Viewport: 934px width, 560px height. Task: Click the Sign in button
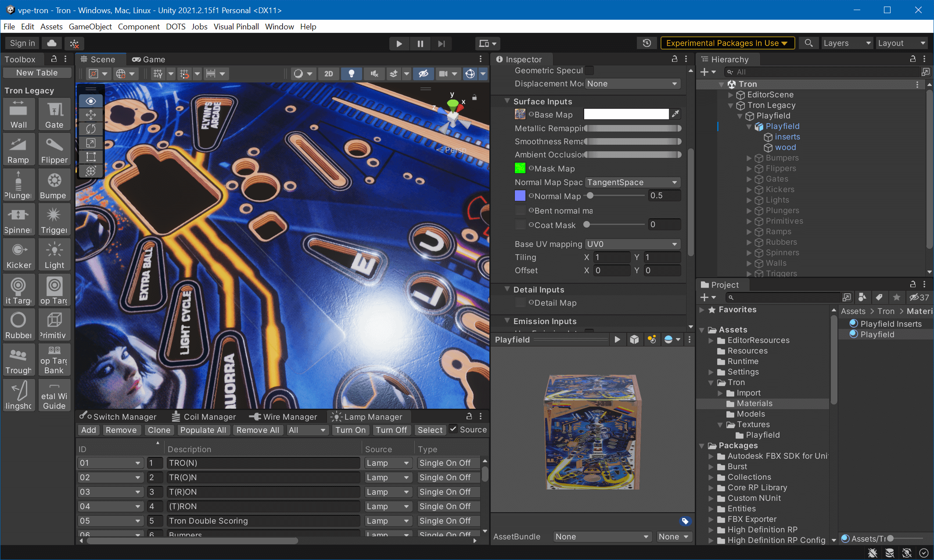22,43
